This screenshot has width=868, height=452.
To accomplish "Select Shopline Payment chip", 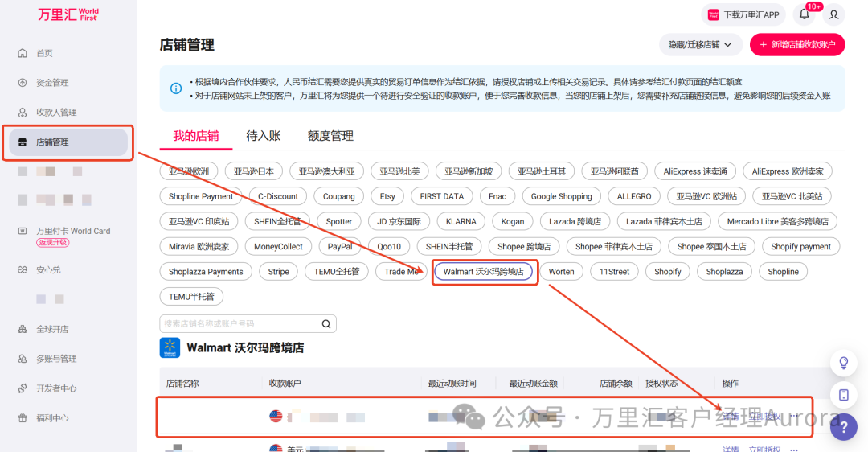I will (201, 196).
